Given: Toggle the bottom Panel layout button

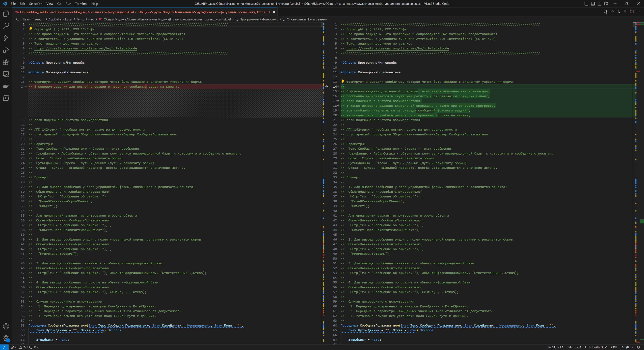Looking at the screenshot, I should pyautogui.click(x=593, y=4).
